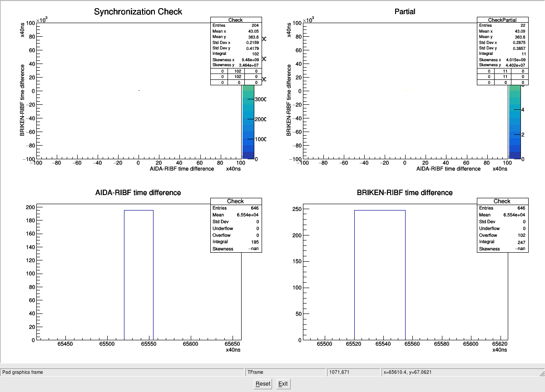Click y-axis title of Partial plot
545x392 pixels.
tap(289, 100)
